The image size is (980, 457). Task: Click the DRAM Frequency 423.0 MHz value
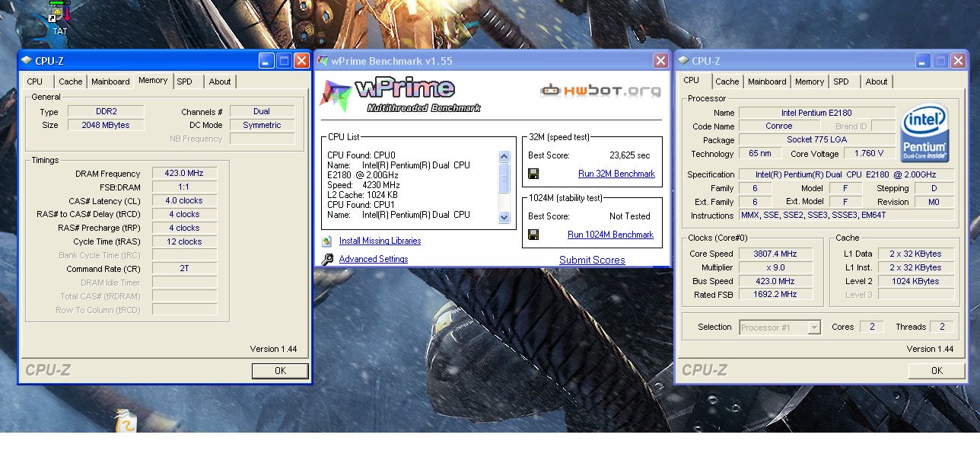click(x=185, y=174)
